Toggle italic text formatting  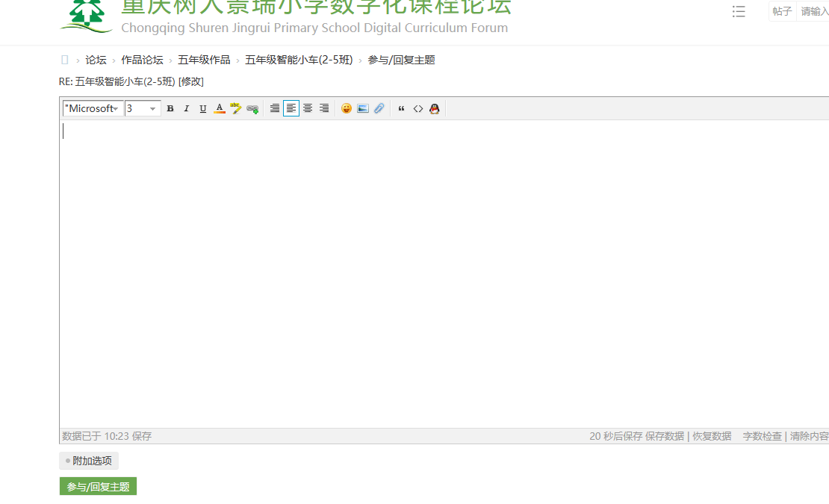[186, 108]
